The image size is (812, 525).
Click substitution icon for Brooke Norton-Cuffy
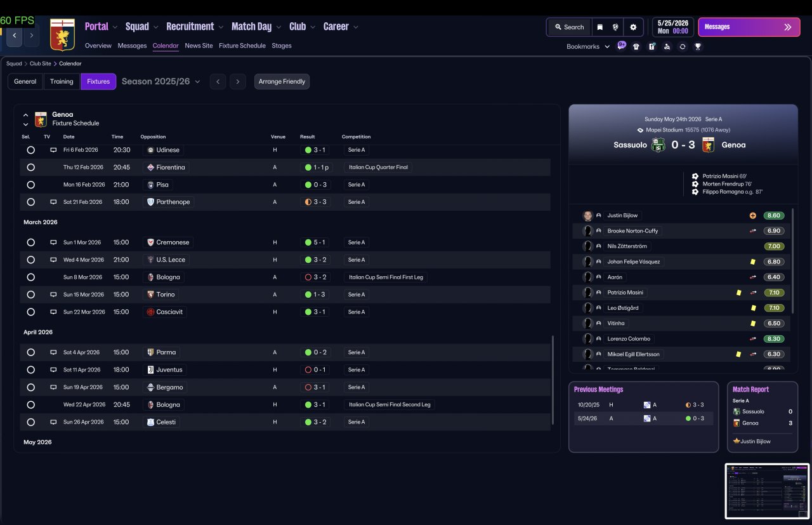pyautogui.click(x=753, y=231)
